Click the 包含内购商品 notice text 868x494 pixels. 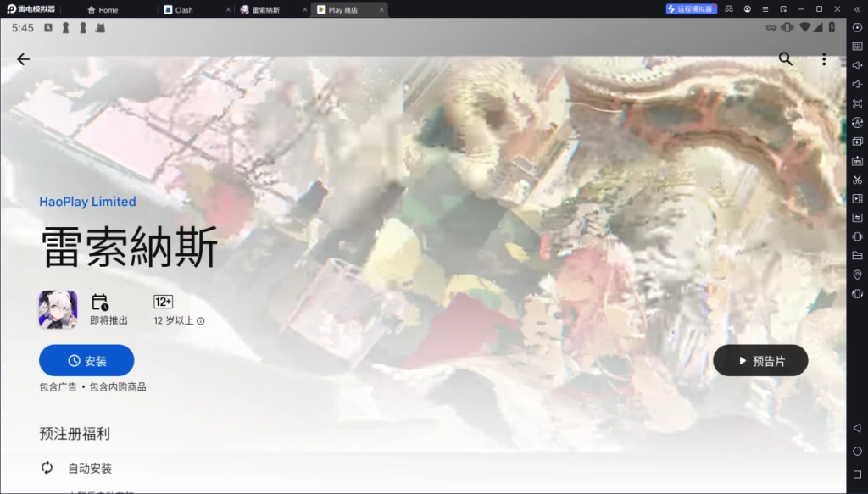118,387
